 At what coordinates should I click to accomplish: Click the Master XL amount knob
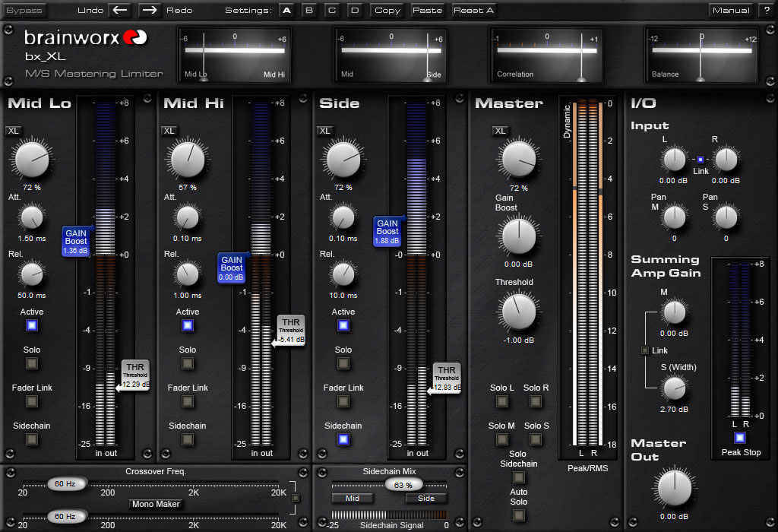(518, 160)
